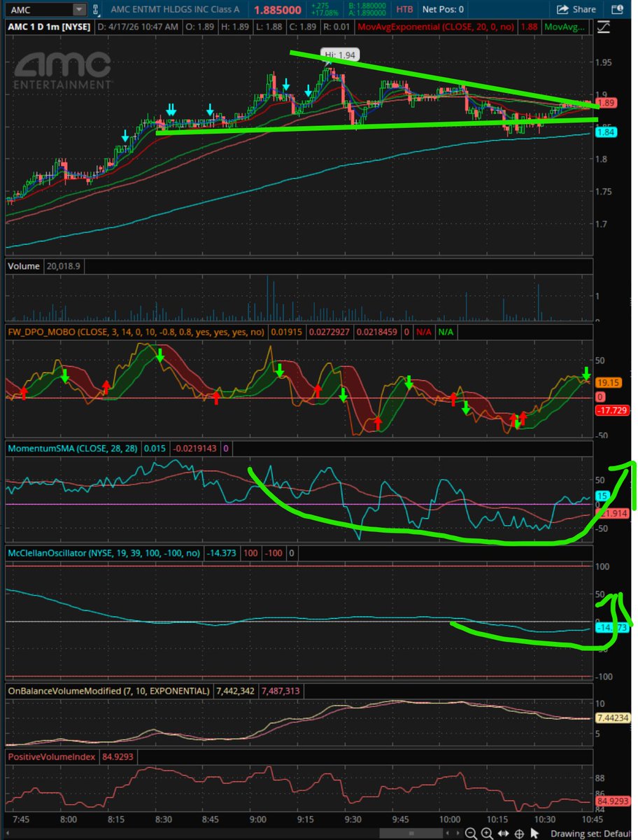638x840 pixels.
Task: Open the AMC symbol dropdown arrow
Action: click(x=79, y=10)
